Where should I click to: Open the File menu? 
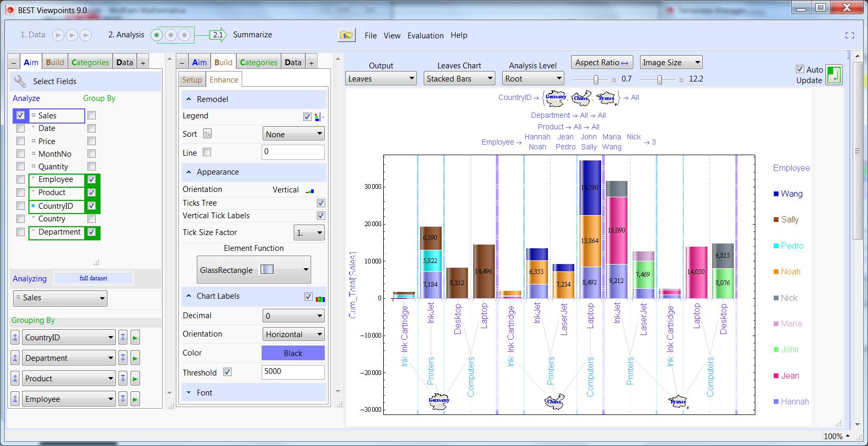[x=371, y=35]
